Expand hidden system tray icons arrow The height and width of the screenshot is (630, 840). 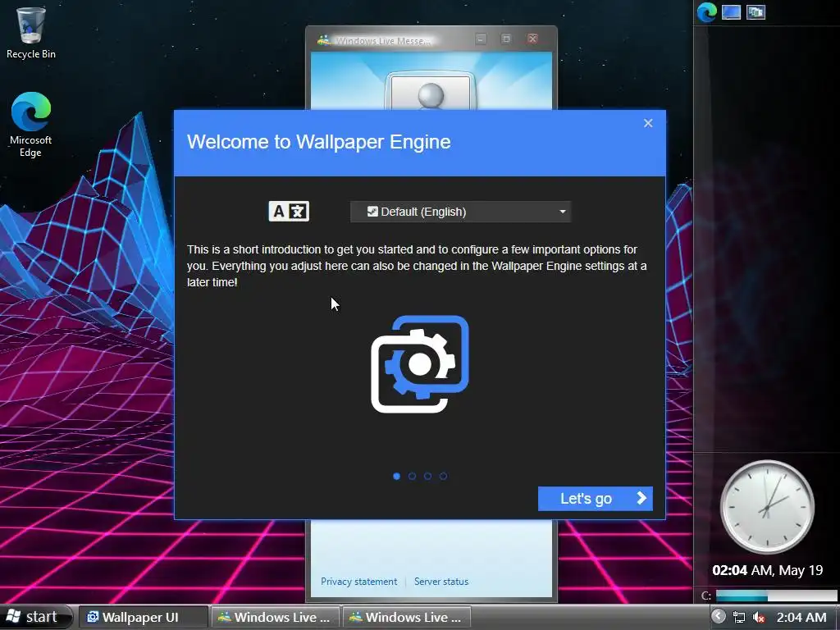[719, 617]
